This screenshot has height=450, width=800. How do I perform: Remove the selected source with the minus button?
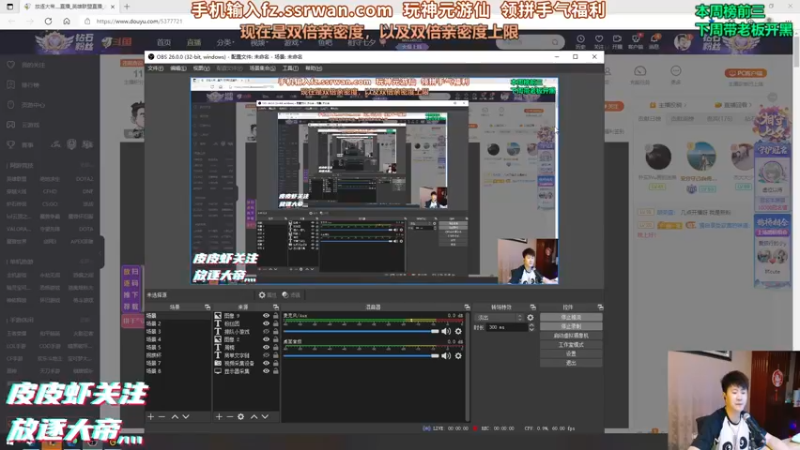point(230,417)
